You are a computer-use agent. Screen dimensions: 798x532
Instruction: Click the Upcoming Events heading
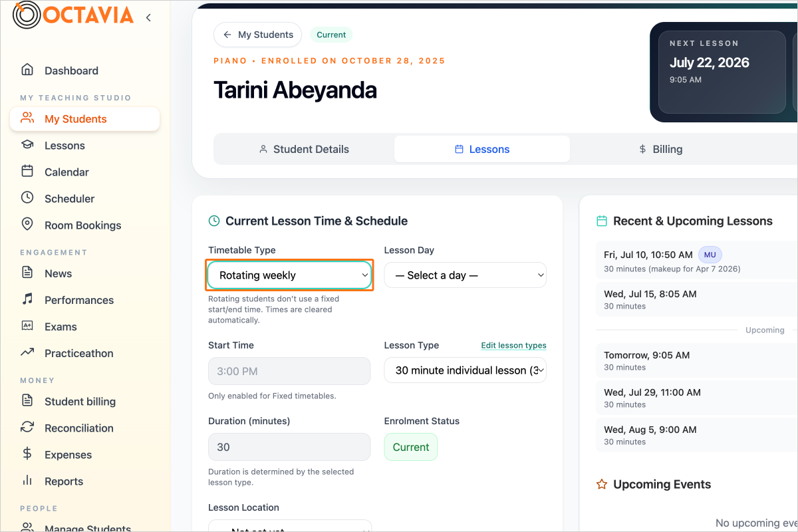[662, 484]
